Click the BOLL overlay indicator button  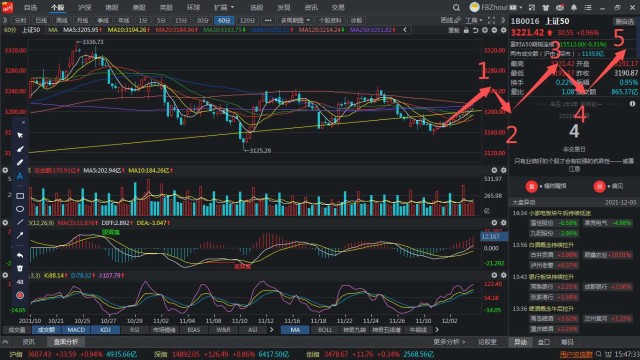click(325, 330)
